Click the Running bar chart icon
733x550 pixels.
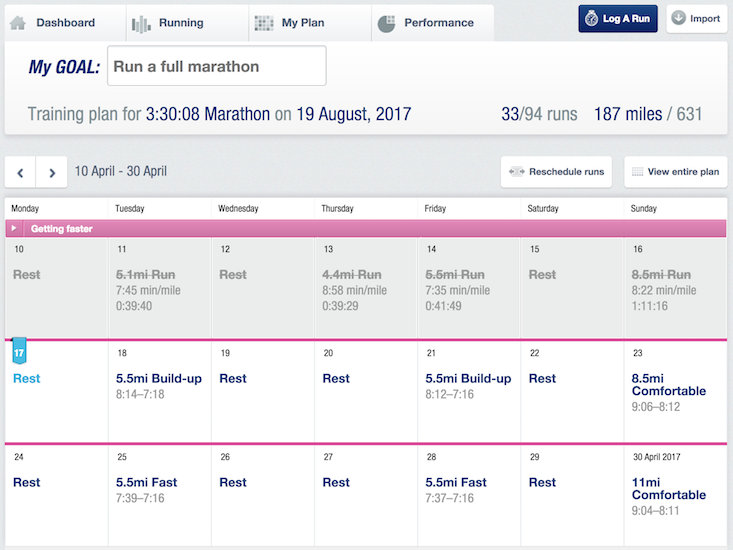point(141,24)
